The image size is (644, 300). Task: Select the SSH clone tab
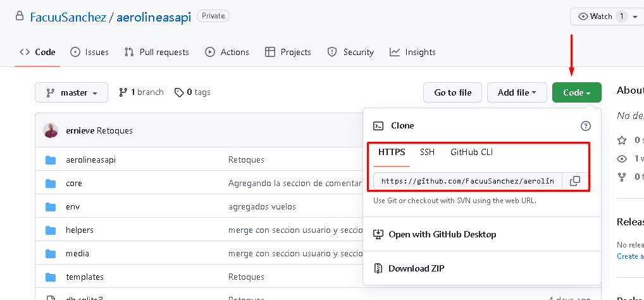(x=427, y=153)
